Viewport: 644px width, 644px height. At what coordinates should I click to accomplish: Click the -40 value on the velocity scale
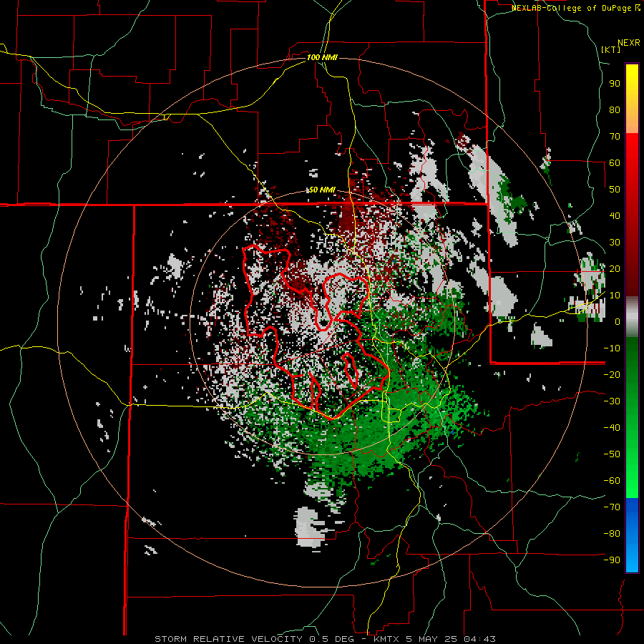pyautogui.click(x=612, y=428)
